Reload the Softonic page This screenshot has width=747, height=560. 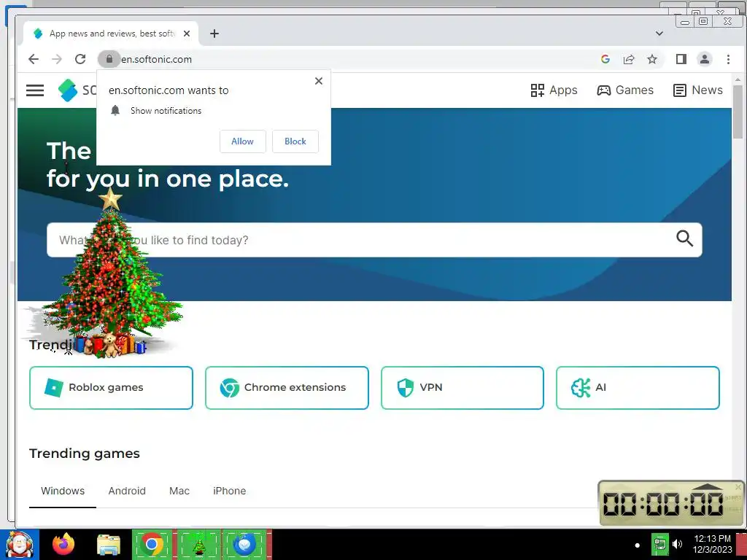(80, 59)
